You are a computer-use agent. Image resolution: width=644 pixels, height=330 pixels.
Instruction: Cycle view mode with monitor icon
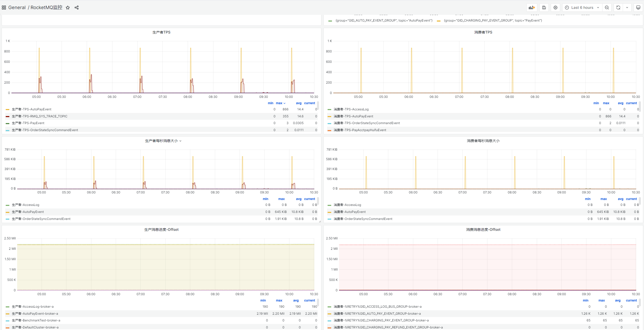point(638,8)
